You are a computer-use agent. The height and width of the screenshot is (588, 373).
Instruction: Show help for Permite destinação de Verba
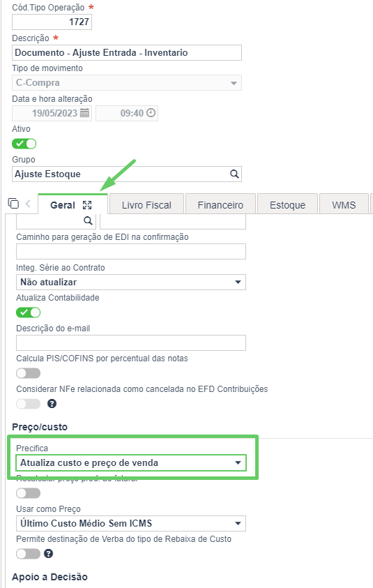click(48, 554)
